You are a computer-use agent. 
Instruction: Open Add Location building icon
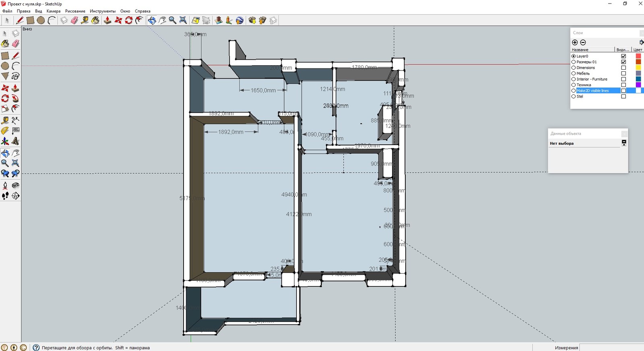(x=219, y=20)
